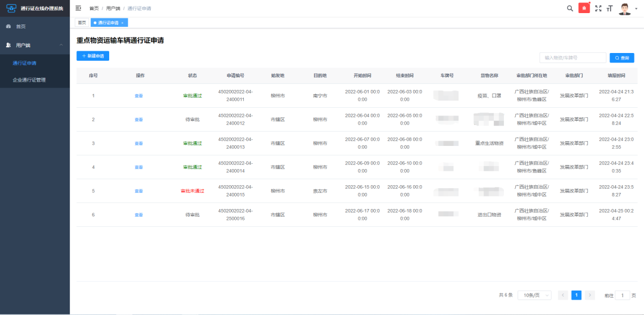The image size is (644, 315).
Task: Click the 查询 search button
Action: [x=622, y=58]
